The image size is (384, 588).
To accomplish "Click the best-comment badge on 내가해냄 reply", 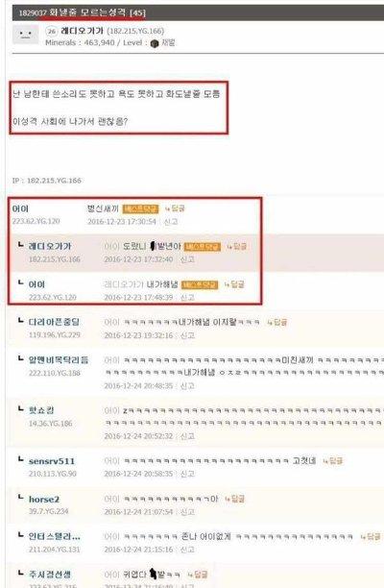I will 200,285.
